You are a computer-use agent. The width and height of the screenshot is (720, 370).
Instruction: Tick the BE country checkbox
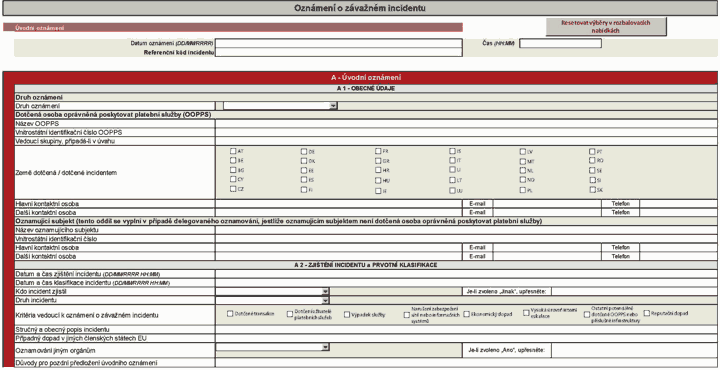(233, 161)
